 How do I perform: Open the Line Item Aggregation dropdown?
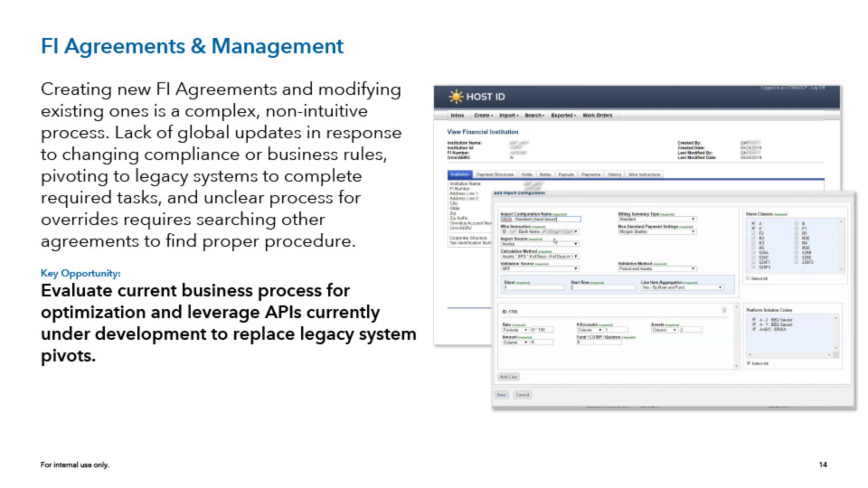click(x=681, y=287)
